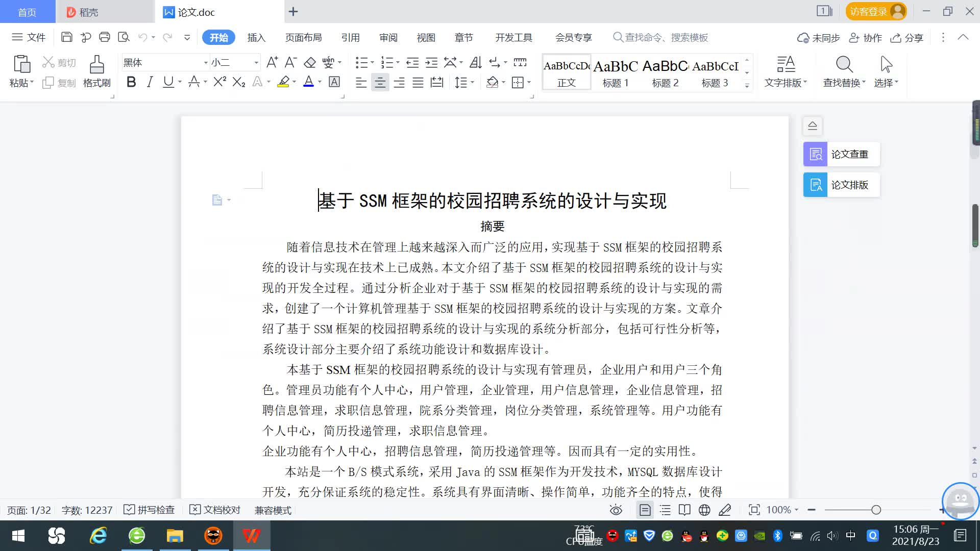Click 拼写检查 in the status bar
The image size is (980, 551).
click(x=150, y=510)
